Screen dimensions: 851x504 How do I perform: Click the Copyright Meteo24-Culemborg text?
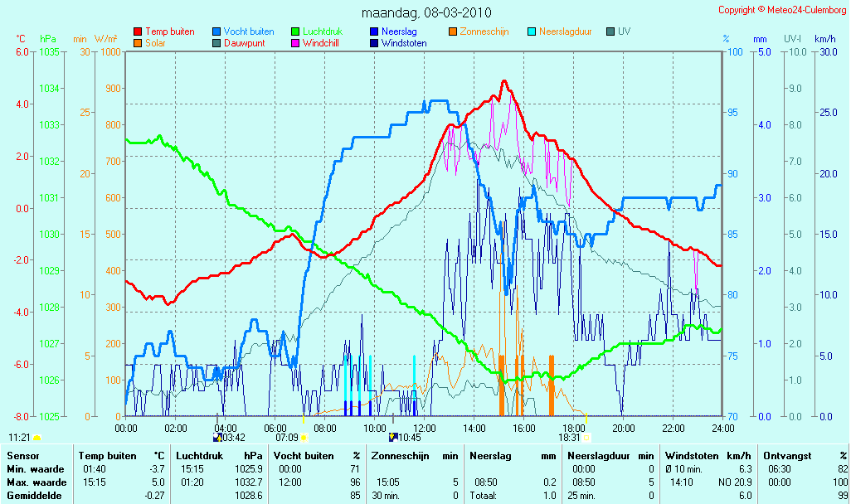coord(781,10)
